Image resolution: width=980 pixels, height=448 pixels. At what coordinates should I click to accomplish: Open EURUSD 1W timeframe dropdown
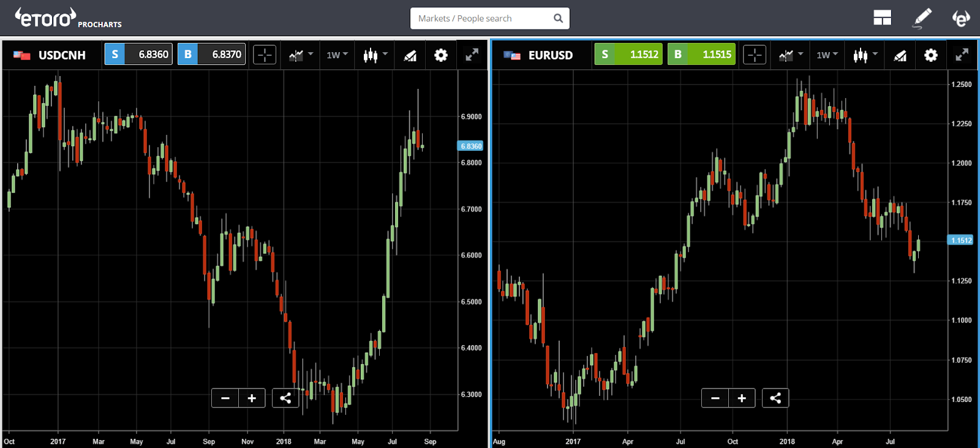pos(827,55)
